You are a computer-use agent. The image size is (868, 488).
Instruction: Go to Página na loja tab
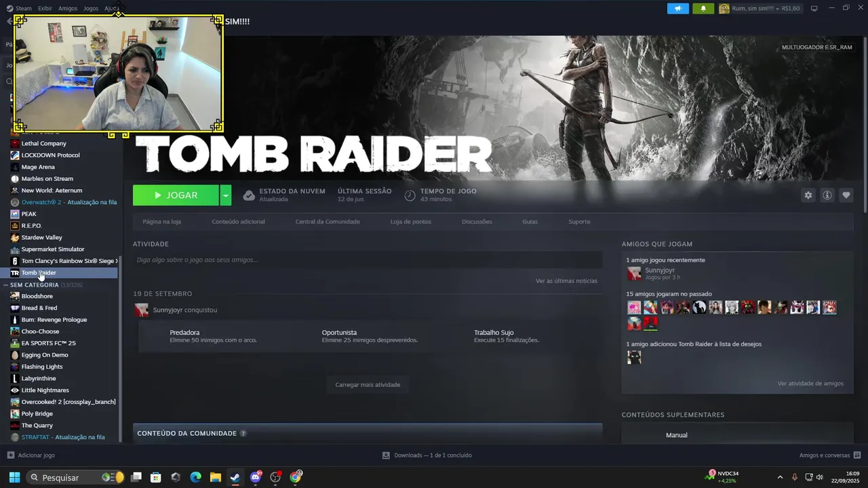click(x=161, y=222)
